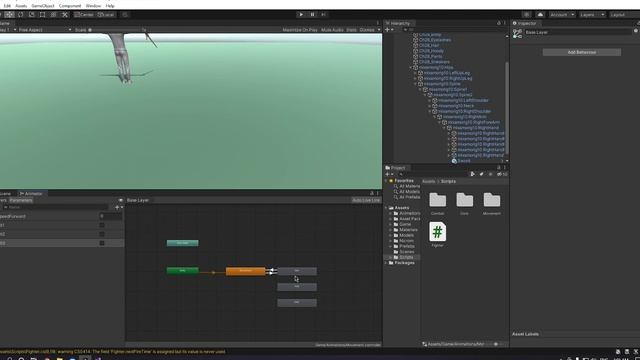Viewport: 640px width, 360px height.
Task: Open the Layers dropdown
Action: [592, 14]
